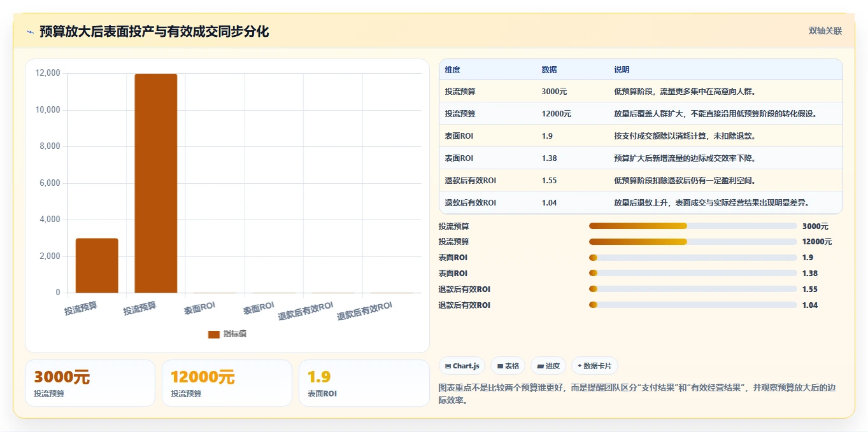
Task: Click the progress bar labeled 3000元
Action: pyautogui.click(x=693, y=226)
